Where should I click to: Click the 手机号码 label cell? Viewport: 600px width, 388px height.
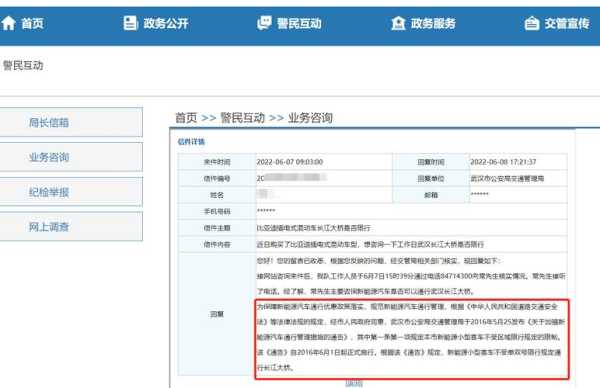217,212
